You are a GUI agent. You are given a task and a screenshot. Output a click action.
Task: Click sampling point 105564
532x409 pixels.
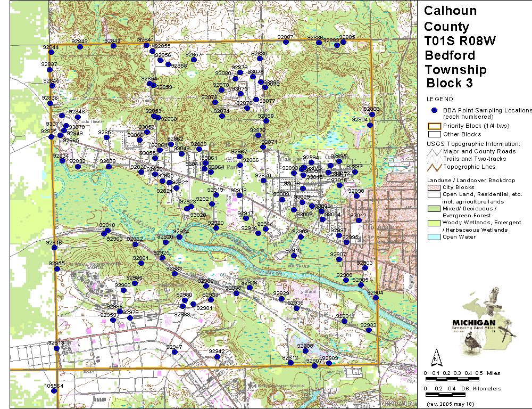[54, 391]
